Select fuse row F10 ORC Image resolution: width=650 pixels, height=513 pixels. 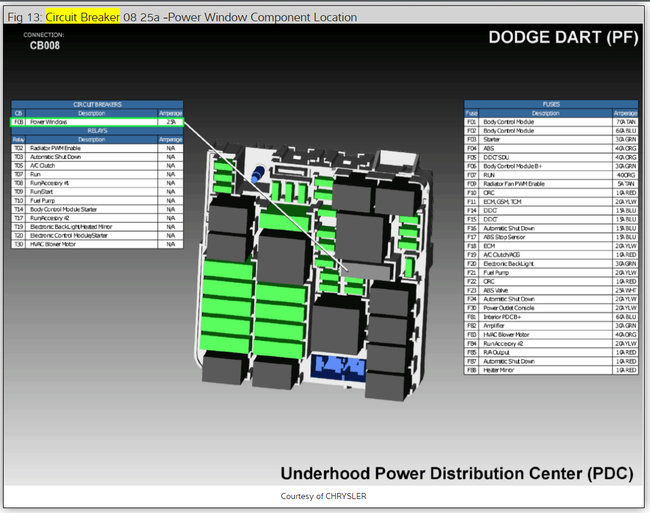coord(551,193)
